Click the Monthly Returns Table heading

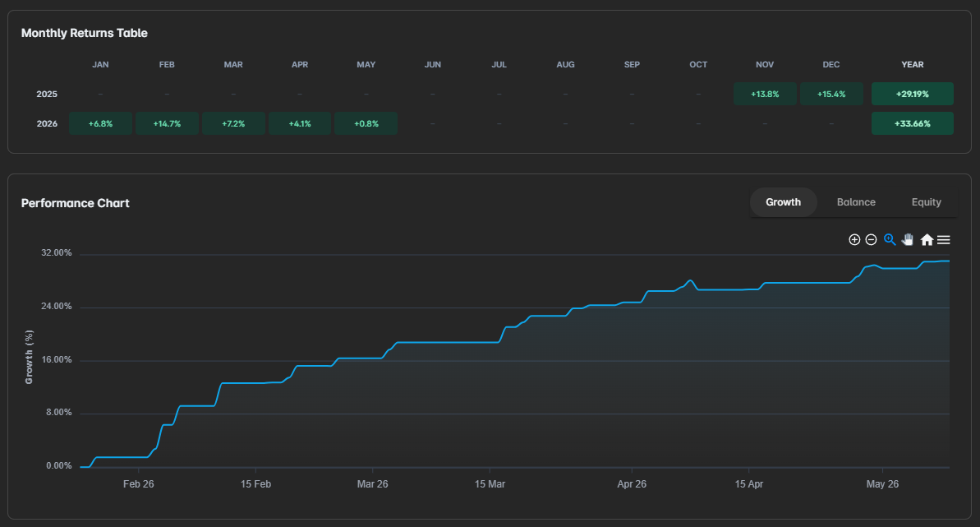point(85,33)
